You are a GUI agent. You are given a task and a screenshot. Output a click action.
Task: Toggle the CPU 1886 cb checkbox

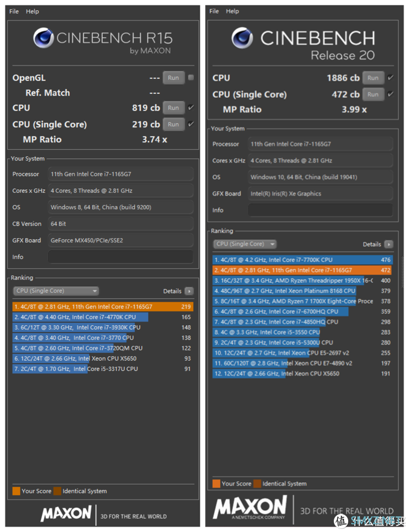tap(391, 78)
